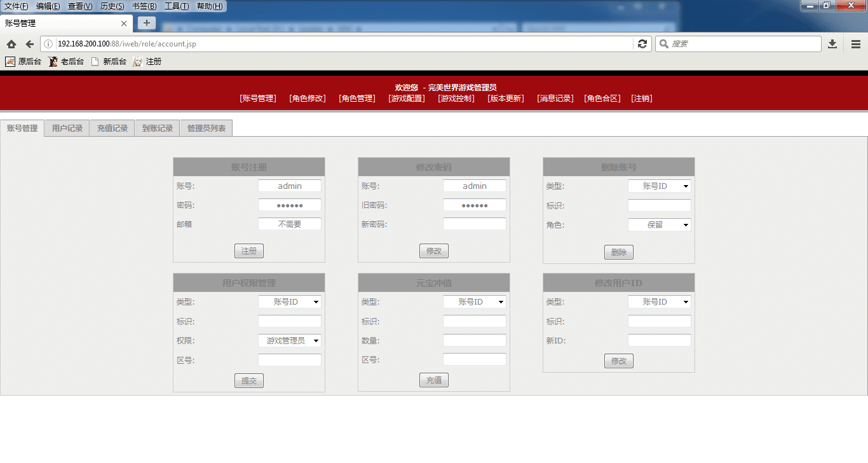
Task: Click the 注册 button
Action: [x=248, y=251]
